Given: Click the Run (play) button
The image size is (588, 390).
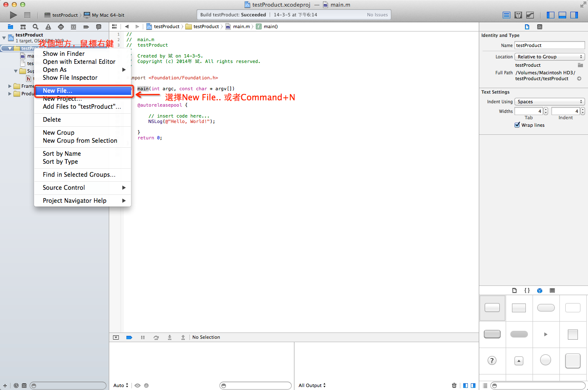Looking at the screenshot, I should [13, 15].
